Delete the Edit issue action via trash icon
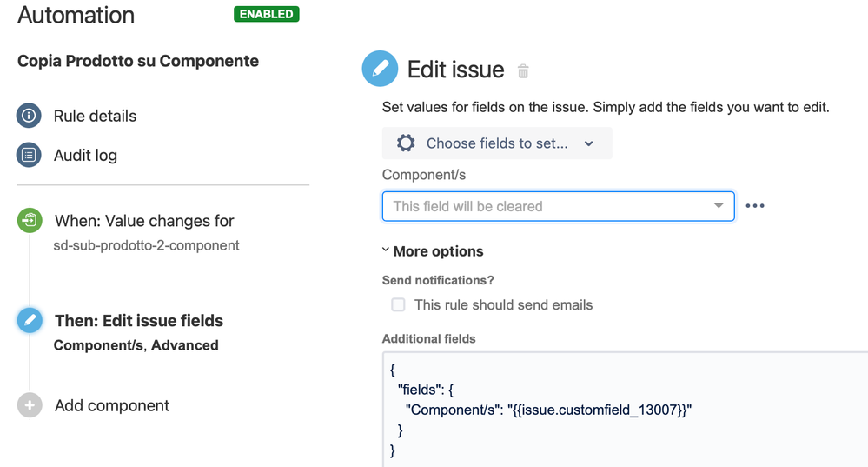 523,71
